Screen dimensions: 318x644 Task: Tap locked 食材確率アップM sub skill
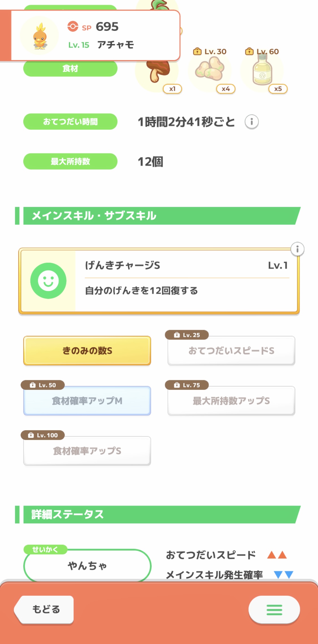tap(87, 401)
